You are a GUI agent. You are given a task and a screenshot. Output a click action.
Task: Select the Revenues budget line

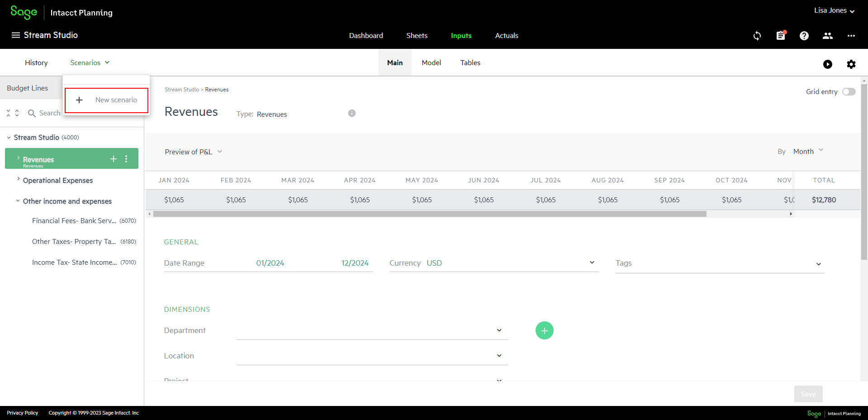click(71, 159)
